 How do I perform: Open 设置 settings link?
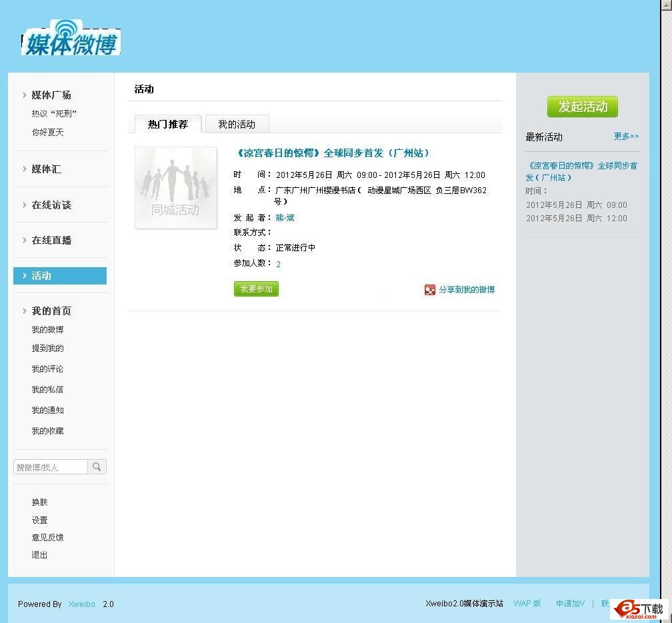(39, 520)
